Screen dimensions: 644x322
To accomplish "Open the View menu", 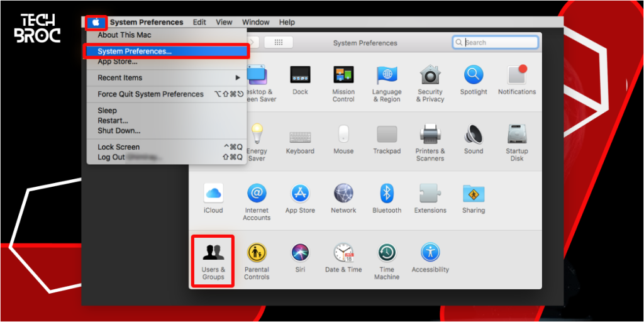I will [x=224, y=22].
